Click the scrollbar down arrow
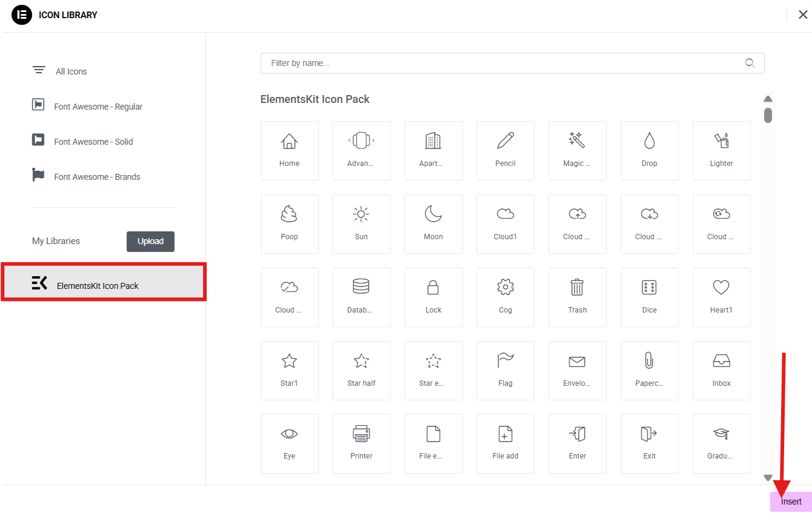 pyautogui.click(x=768, y=478)
